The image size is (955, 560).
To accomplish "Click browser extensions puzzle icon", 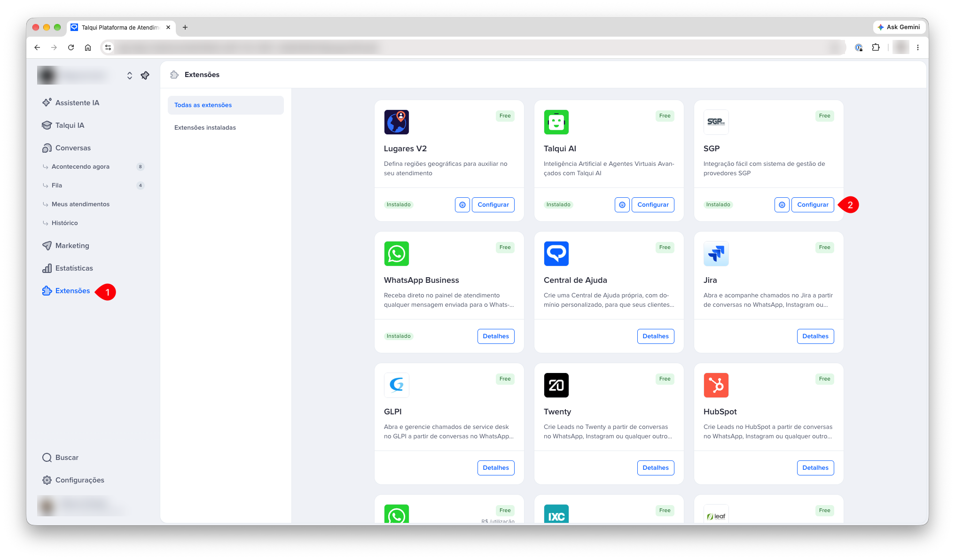I will click(876, 47).
